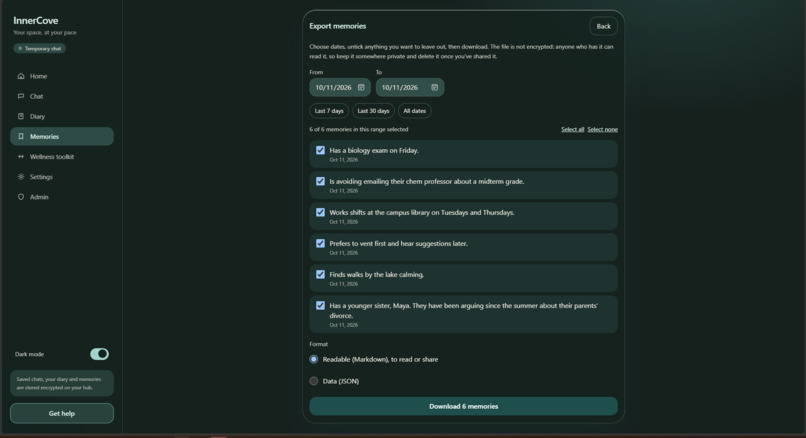Screen dimensions: 806x438
Task: Click the InnerCove logo title
Action: tap(35, 21)
